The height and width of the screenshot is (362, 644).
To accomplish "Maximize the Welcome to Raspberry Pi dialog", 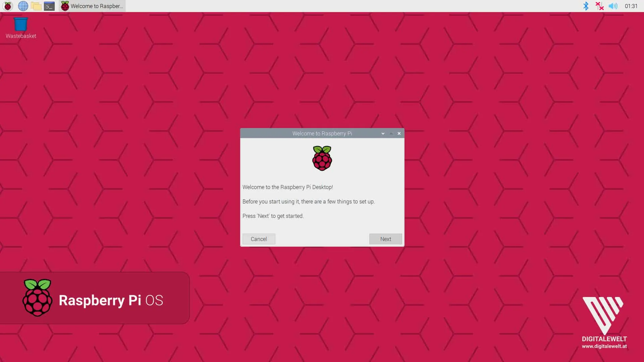I will 391,133.
